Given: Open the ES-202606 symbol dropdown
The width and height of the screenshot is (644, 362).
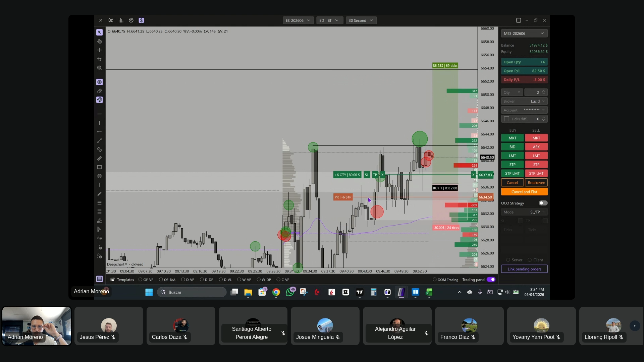Looking at the screenshot, I should 298,20.
